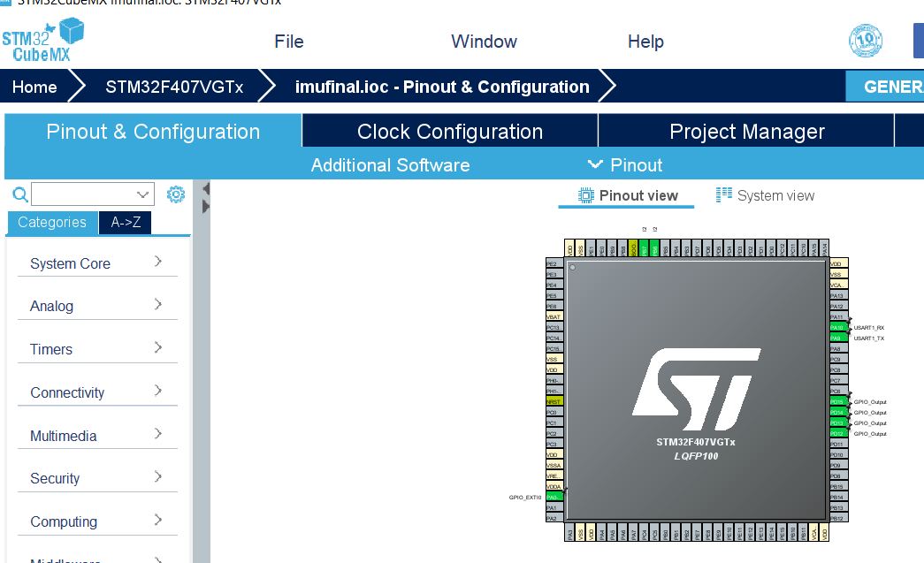Open the Pinout dropdown menu
Viewport: 924px width, 563px height.
[625, 165]
